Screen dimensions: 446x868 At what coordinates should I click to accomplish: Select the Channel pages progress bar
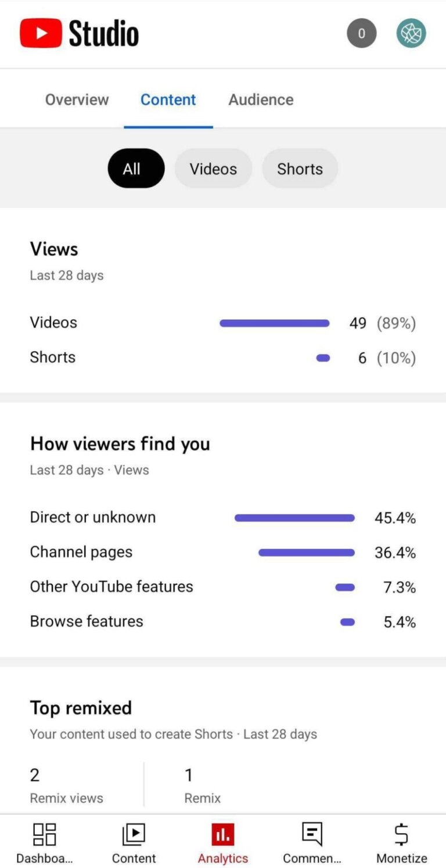(x=306, y=552)
